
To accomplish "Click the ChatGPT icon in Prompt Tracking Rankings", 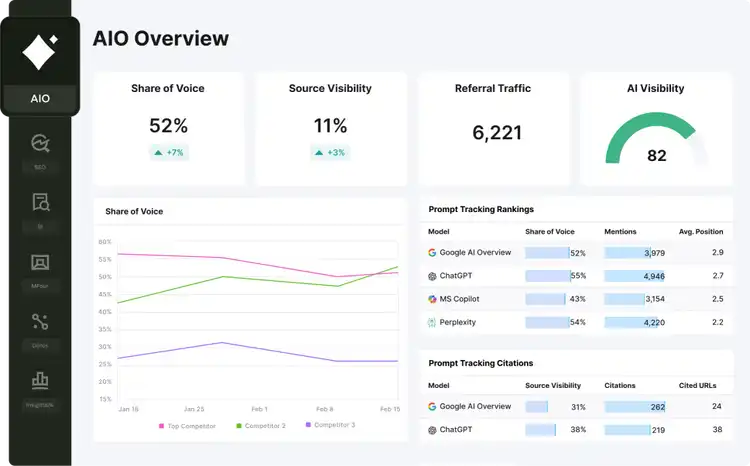I will click(x=432, y=276).
